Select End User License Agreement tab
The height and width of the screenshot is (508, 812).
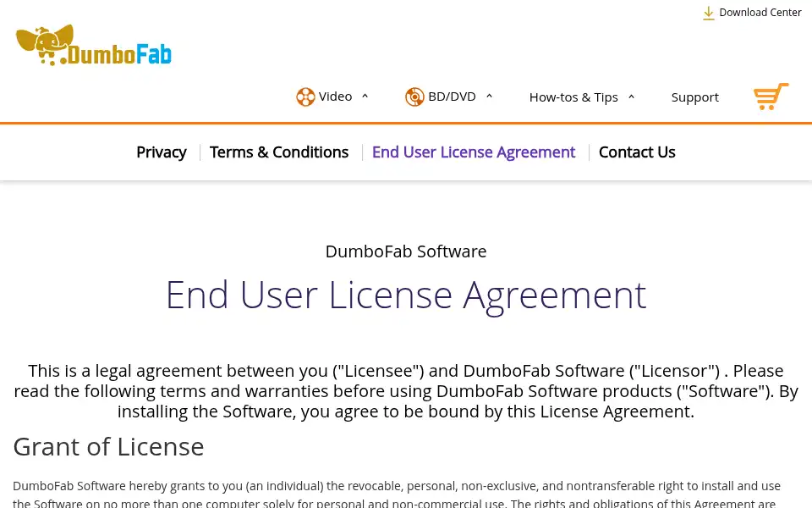[x=474, y=152]
